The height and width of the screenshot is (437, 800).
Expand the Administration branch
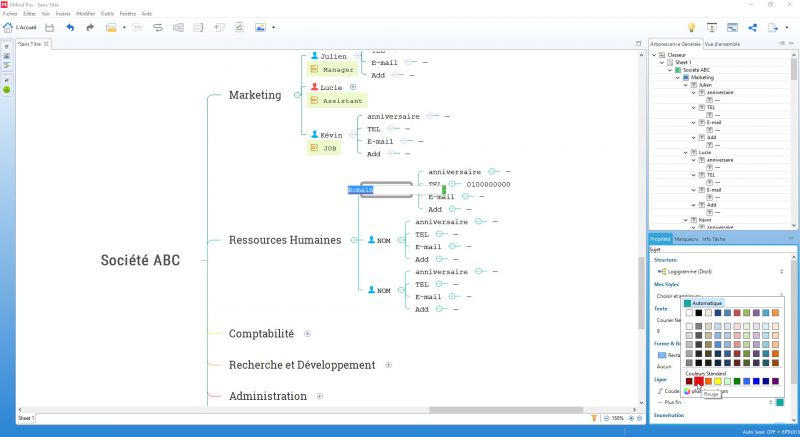pos(320,396)
